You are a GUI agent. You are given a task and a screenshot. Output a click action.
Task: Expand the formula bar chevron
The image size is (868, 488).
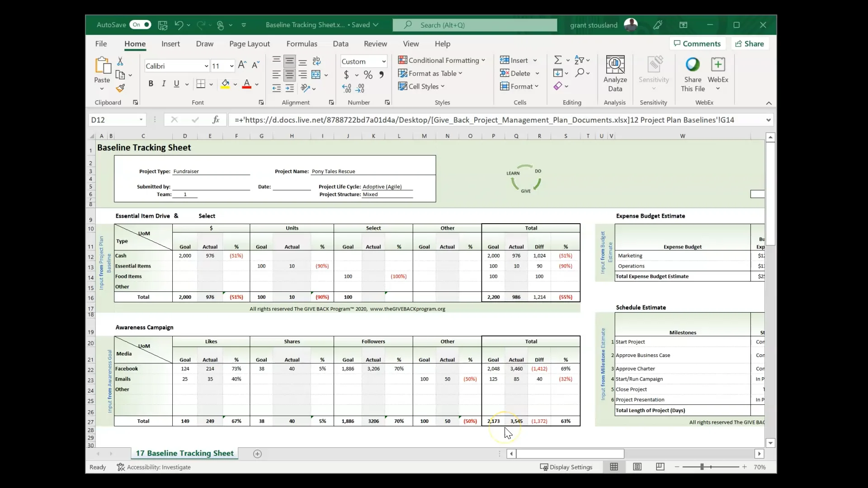click(x=768, y=120)
